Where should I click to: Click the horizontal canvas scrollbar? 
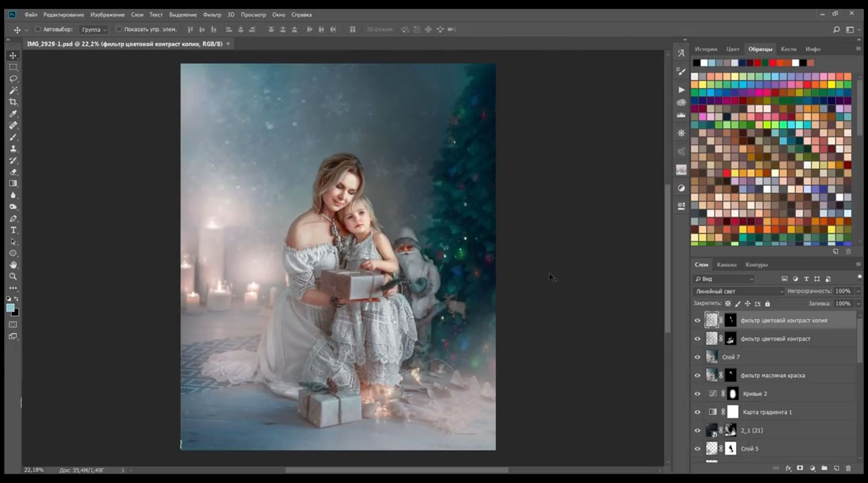pos(397,470)
